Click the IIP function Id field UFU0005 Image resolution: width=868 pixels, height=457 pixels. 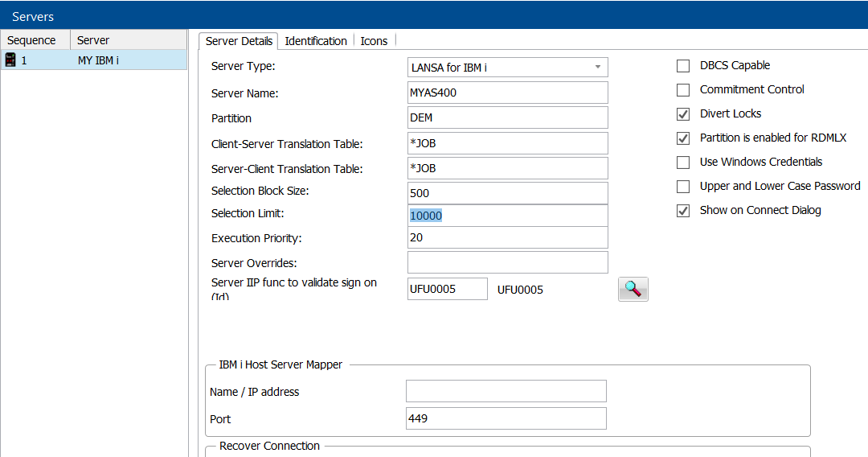click(x=448, y=289)
